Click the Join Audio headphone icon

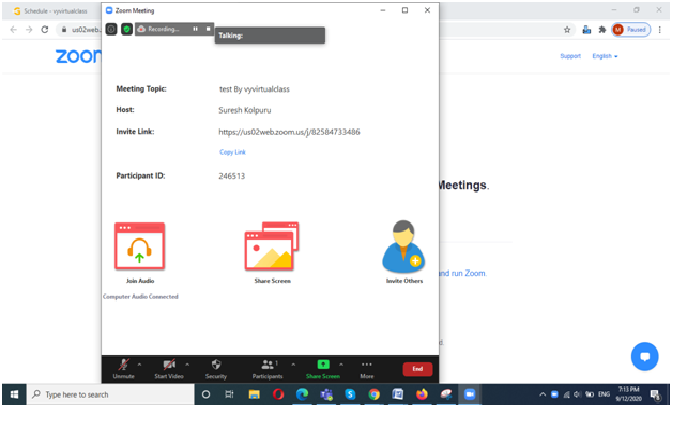[x=139, y=247]
